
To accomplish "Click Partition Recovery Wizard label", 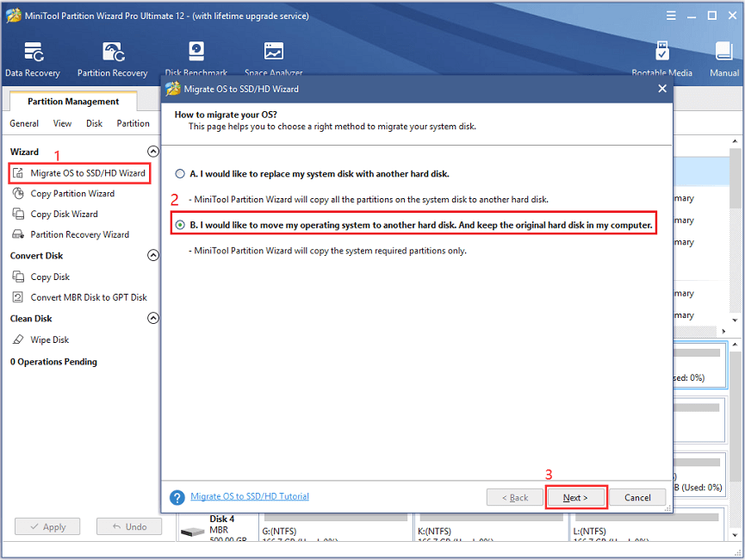I will (x=80, y=234).
